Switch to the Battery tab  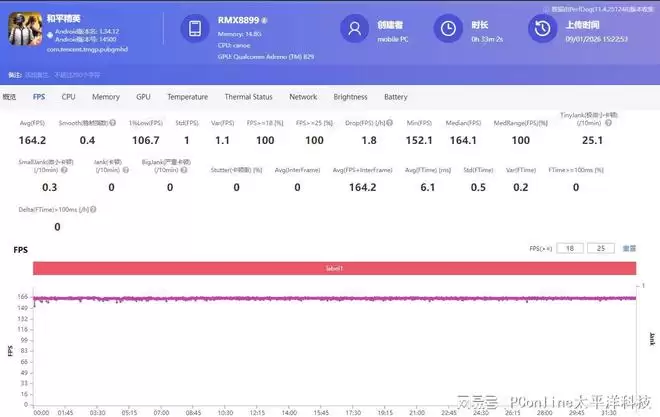395,97
